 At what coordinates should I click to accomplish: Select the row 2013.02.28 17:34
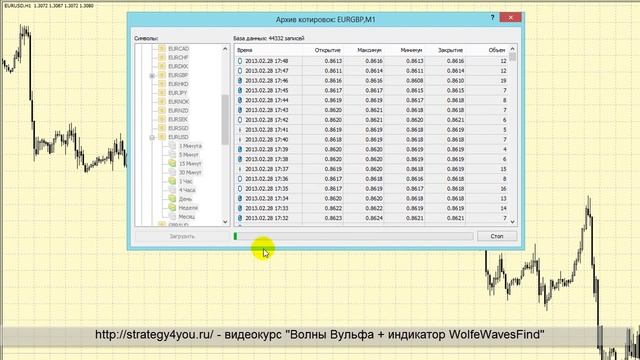372,198
